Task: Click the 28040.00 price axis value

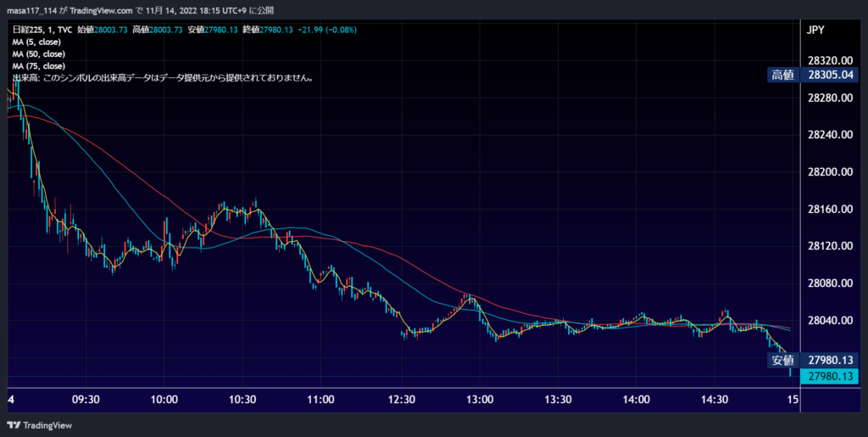Action: point(830,320)
